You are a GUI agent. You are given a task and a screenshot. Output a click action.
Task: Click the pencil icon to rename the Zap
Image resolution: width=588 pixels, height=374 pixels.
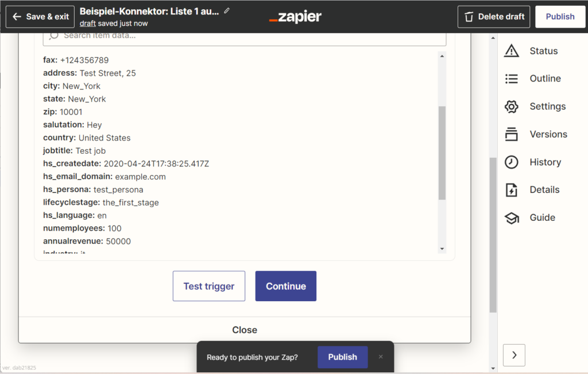tap(227, 11)
